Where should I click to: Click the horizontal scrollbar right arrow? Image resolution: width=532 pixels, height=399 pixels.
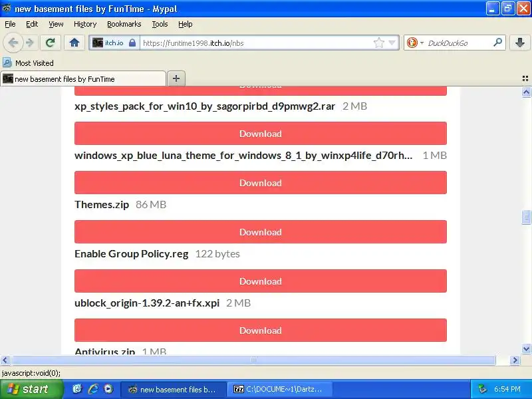(x=515, y=360)
